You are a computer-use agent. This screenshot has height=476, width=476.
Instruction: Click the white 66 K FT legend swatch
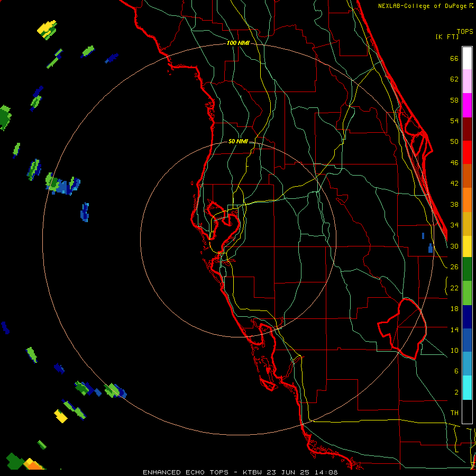point(467,58)
